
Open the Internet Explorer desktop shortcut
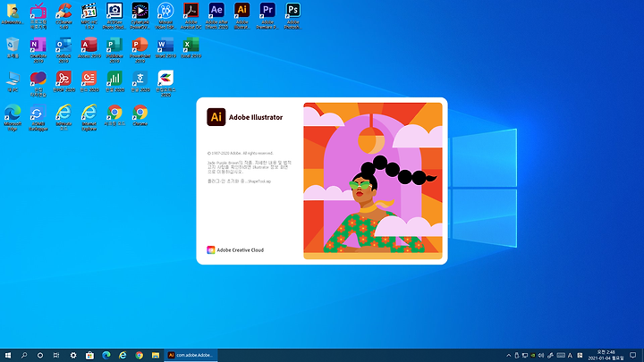[x=89, y=117]
